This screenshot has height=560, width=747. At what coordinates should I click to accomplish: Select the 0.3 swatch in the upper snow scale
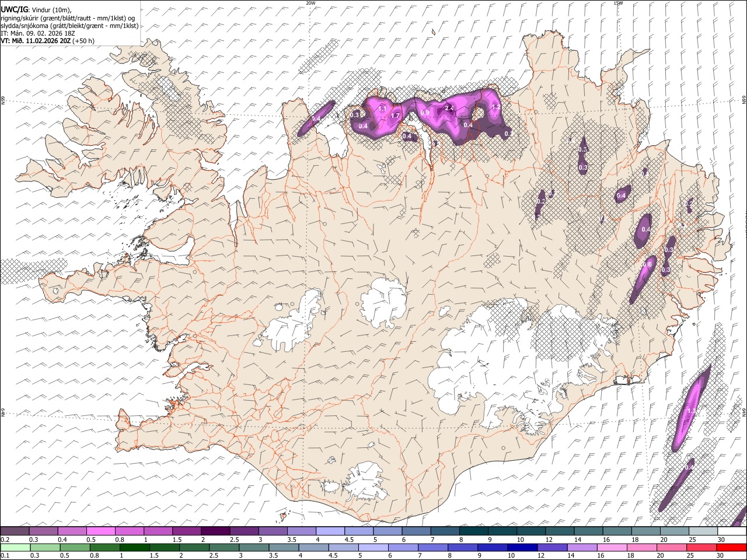click(x=43, y=531)
